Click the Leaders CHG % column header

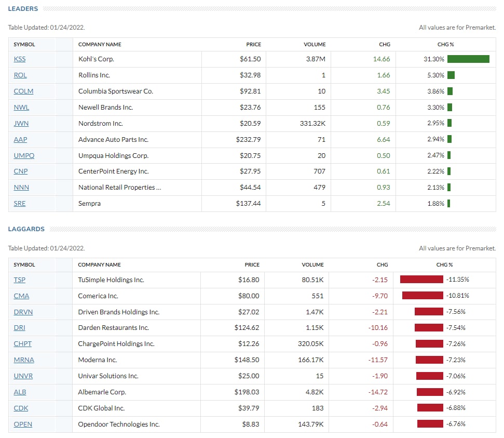click(x=445, y=44)
